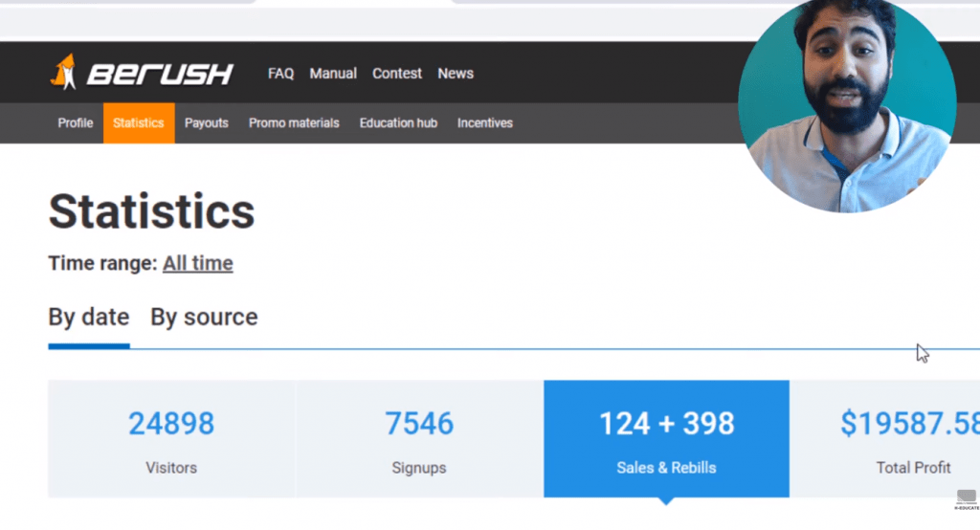Click the Sales & Rebills card
Viewport: 980px width, 530px height.
(666, 438)
